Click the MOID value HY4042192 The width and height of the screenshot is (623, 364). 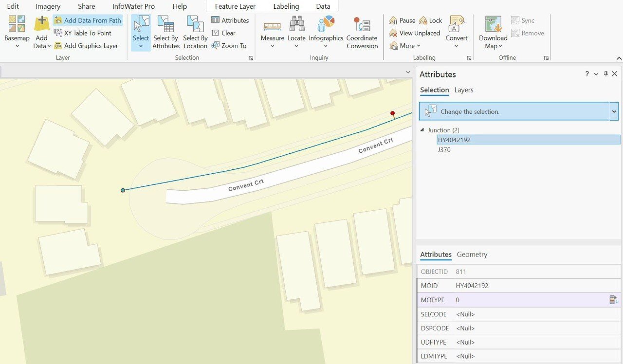(x=472, y=286)
